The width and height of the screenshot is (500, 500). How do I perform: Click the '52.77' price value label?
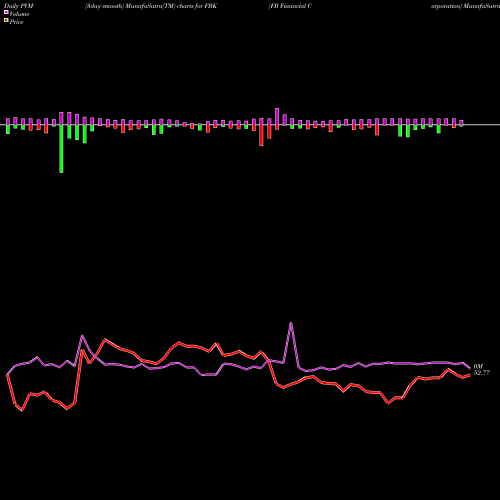[482, 373]
